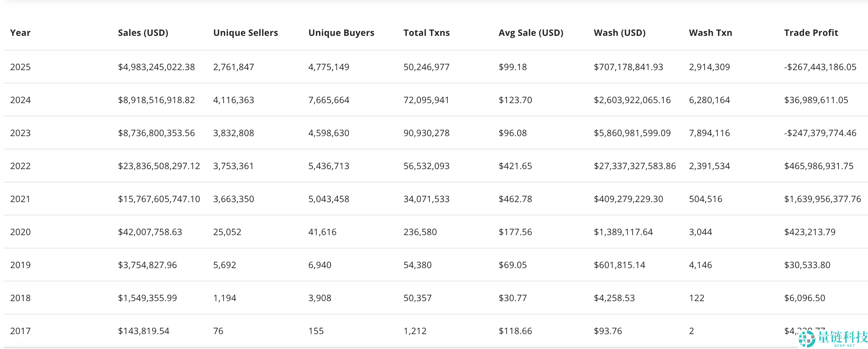The width and height of the screenshot is (868, 349).
Task: Select the 2017 sales value $143,819.54
Action: click(x=143, y=331)
